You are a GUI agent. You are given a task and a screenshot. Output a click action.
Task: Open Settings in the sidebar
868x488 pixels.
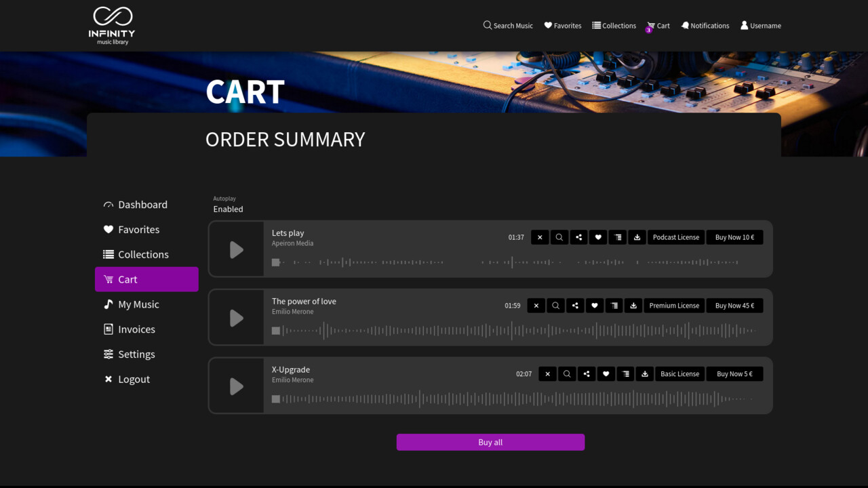(x=146, y=354)
